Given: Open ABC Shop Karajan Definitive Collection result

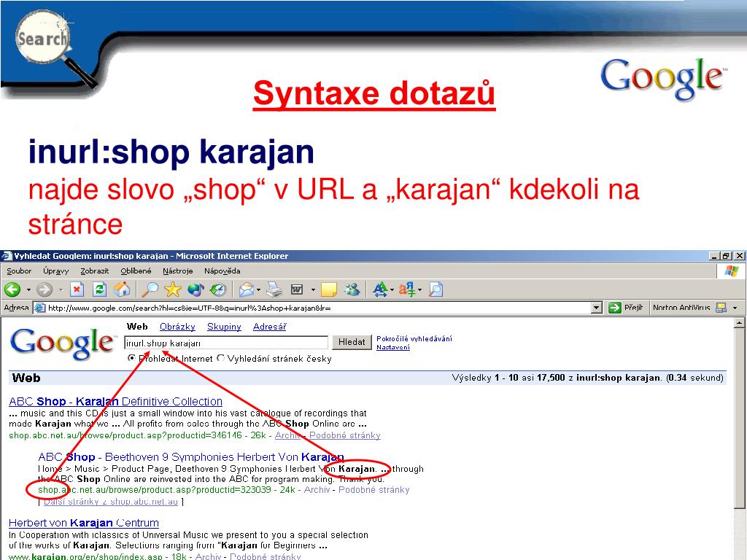Looking at the screenshot, I should tap(116, 402).
